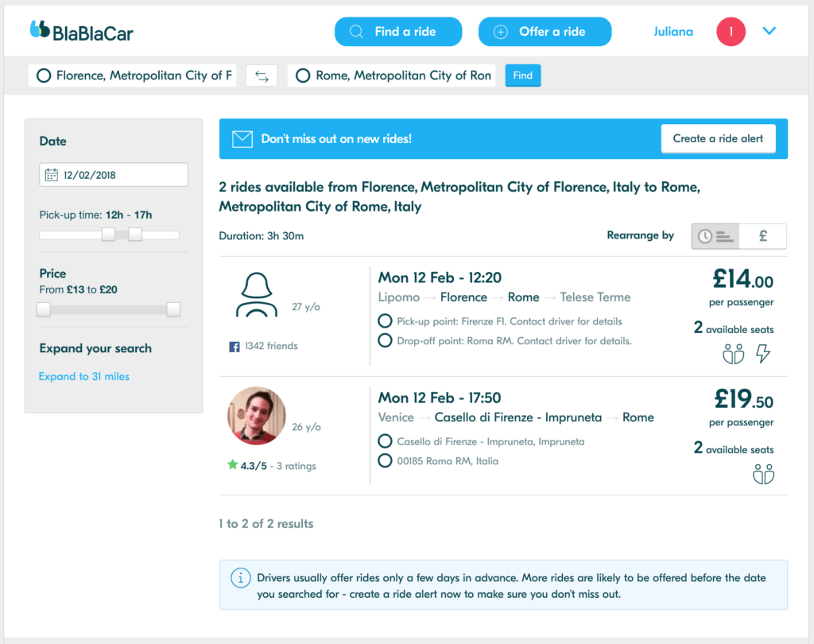This screenshot has width=814, height=644.
Task: Click the magnifier icon in Find a ride
Action: click(x=356, y=32)
